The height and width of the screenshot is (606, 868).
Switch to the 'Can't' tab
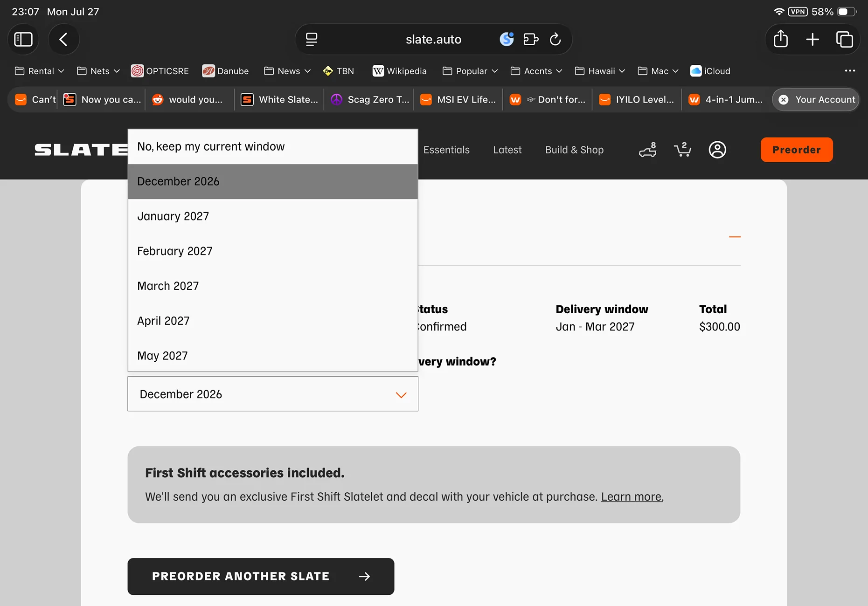[x=34, y=99]
